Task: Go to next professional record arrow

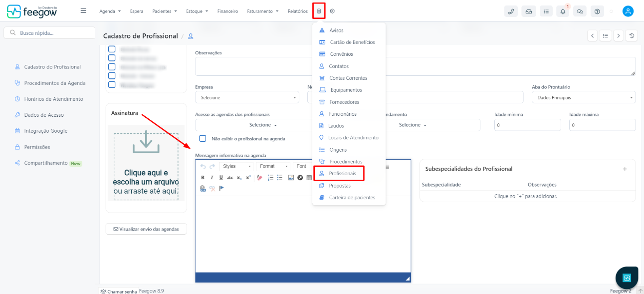Action: tap(619, 35)
